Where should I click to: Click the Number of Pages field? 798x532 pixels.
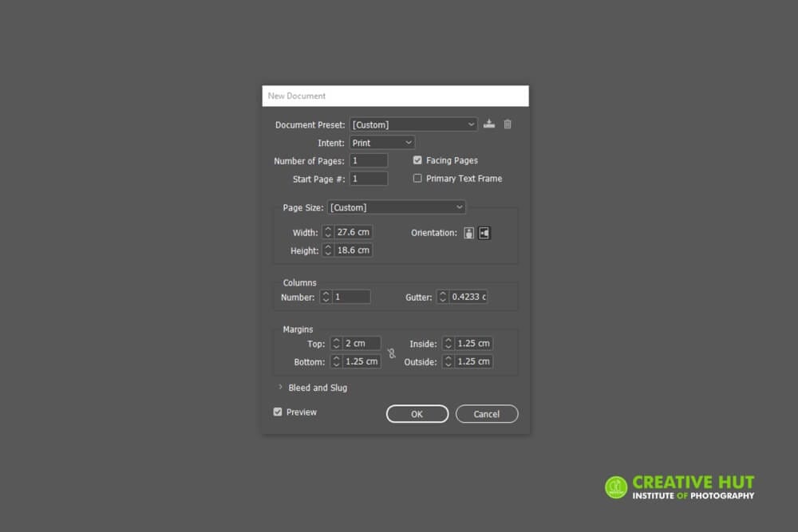click(x=369, y=160)
